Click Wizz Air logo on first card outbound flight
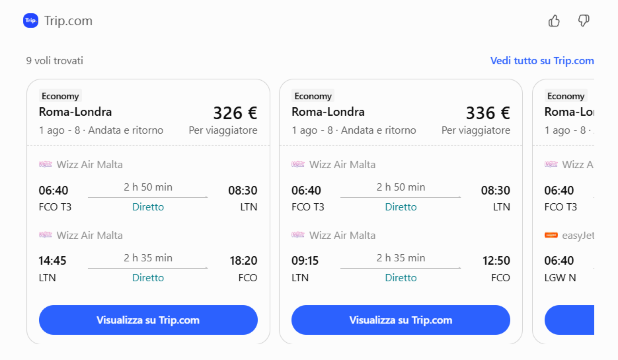The image size is (618, 360). pyautogui.click(x=45, y=164)
